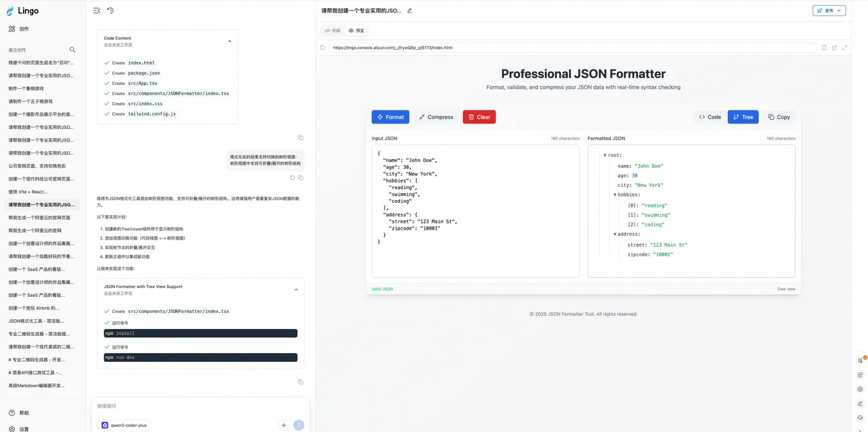This screenshot has height=432, width=868.
Task: Open the preview in a new window
Action: click(834, 47)
